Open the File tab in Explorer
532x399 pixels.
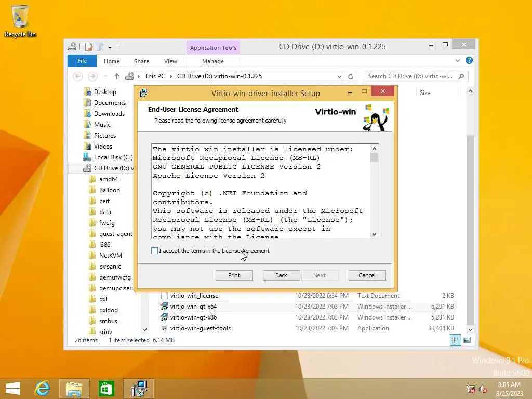pos(82,61)
